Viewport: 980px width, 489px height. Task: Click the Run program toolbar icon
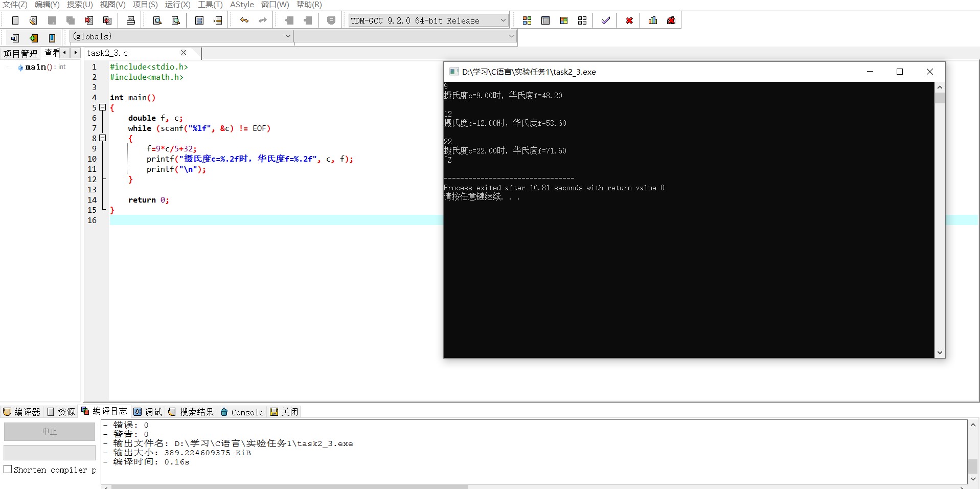[x=545, y=20]
